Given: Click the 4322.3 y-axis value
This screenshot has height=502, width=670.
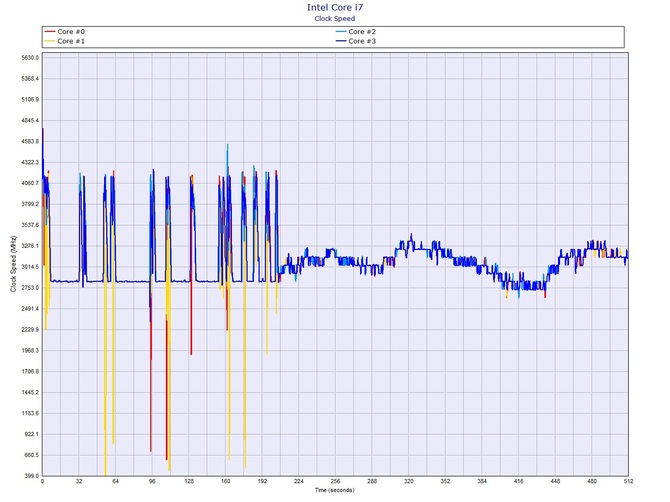Looking at the screenshot, I should coord(30,162).
